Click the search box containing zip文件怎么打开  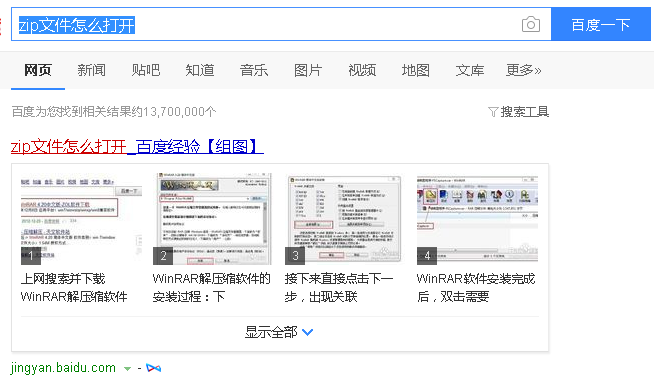[x=281, y=24]
